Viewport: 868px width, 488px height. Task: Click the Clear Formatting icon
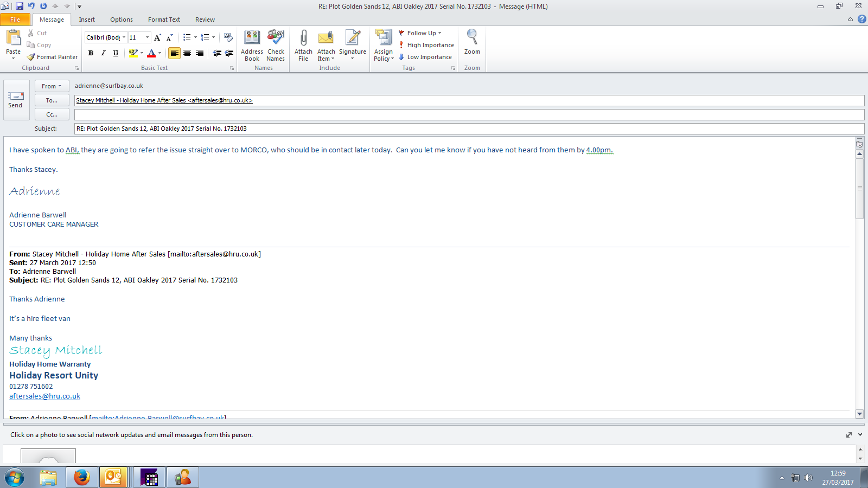[228, 37]
